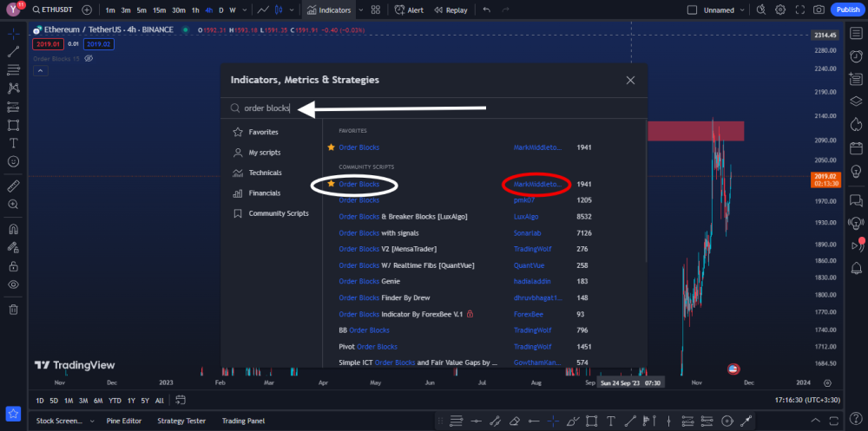Open chart settings gear icon

(x=779, y=10)
